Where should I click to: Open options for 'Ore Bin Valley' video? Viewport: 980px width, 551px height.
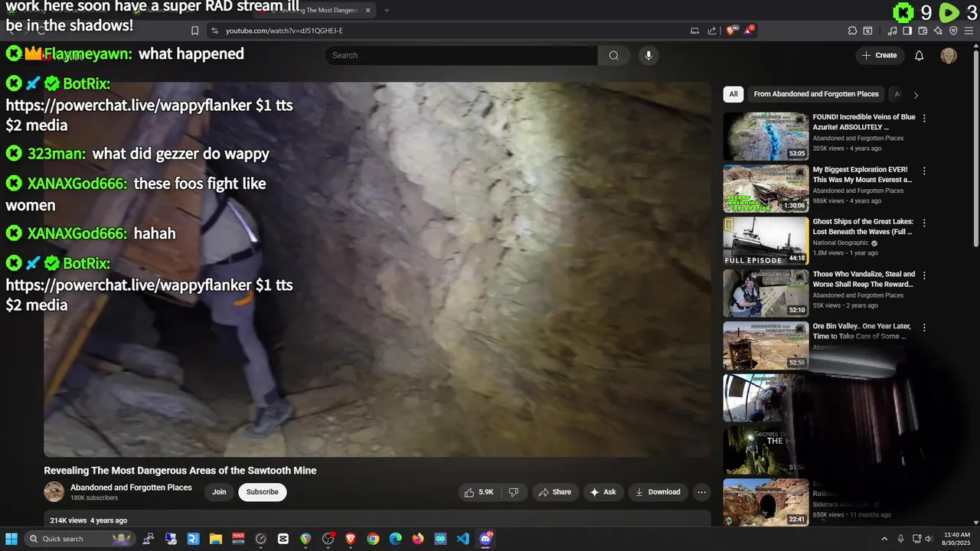coord(924,327)
